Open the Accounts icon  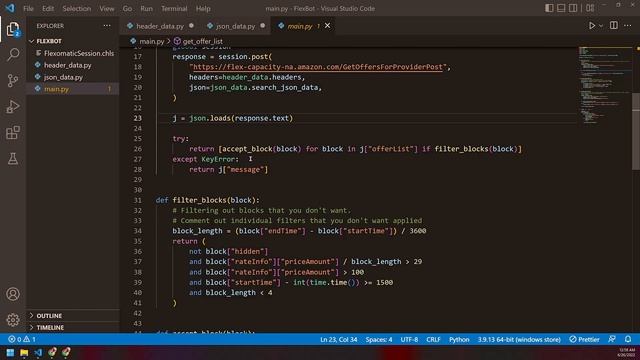click(13, 294)
